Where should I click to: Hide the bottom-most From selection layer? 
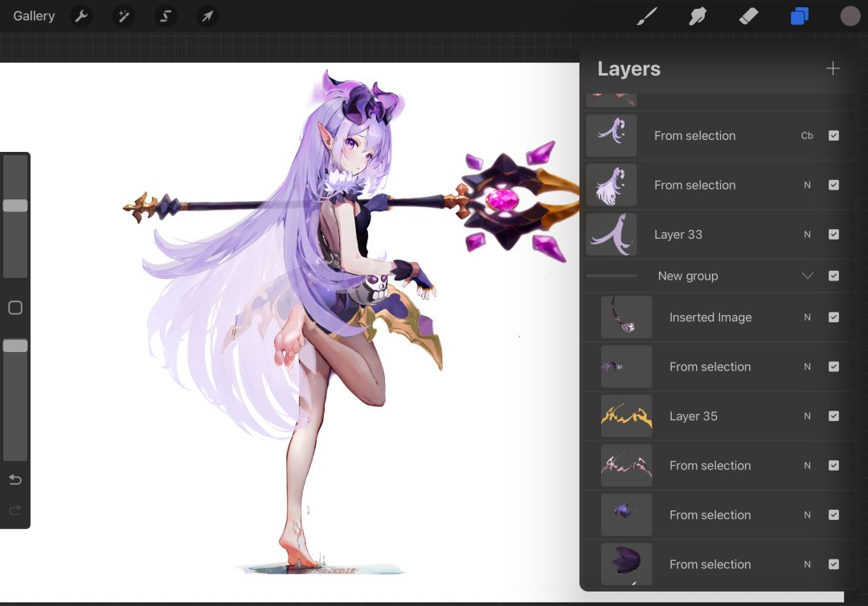pyautogui.click(x=833, y=564)
